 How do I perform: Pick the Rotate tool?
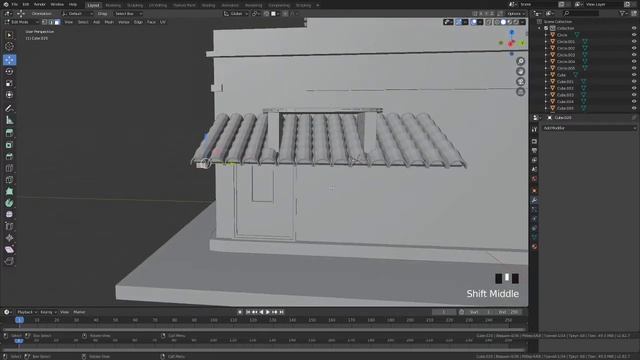coord(9,71)
